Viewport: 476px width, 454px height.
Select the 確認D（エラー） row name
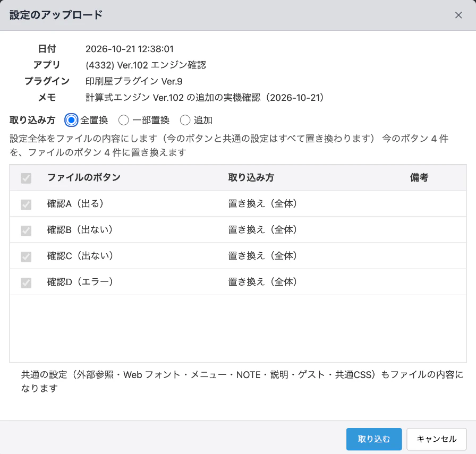80,282
